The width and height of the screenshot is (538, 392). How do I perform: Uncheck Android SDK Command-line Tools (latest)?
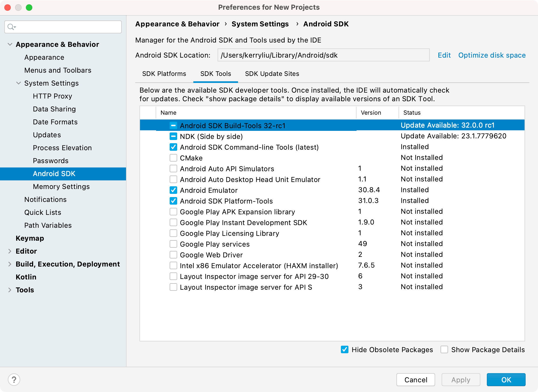(x=173, y=147)
